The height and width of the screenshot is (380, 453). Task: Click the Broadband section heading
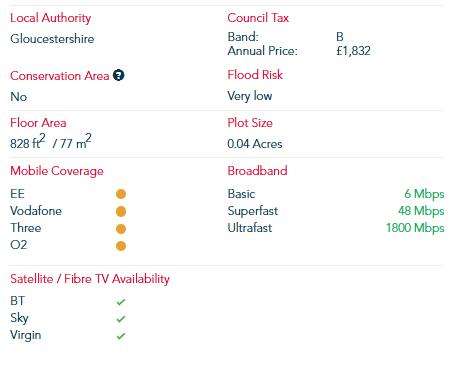[x=257, y=171]
